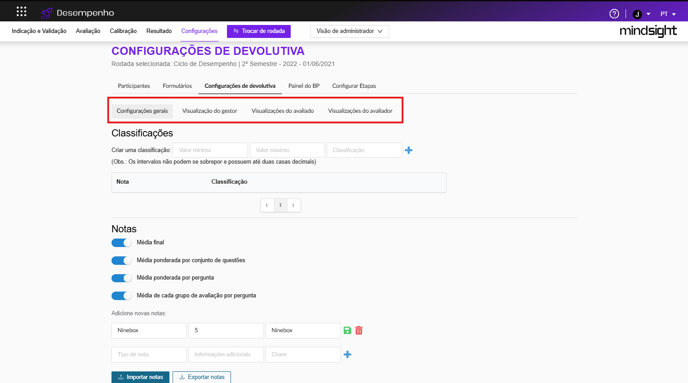
Task: Click Valor mínimo input field
Action: [210, 150]
